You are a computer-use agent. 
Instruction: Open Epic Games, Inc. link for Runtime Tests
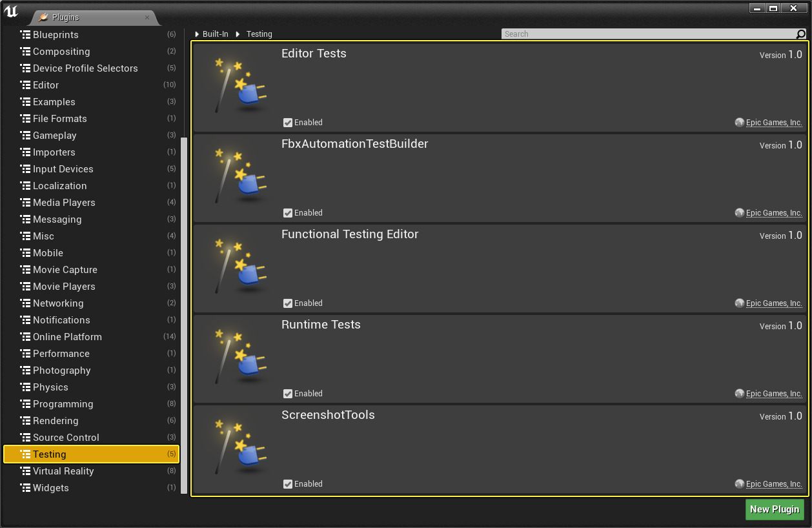click(773, 394)
